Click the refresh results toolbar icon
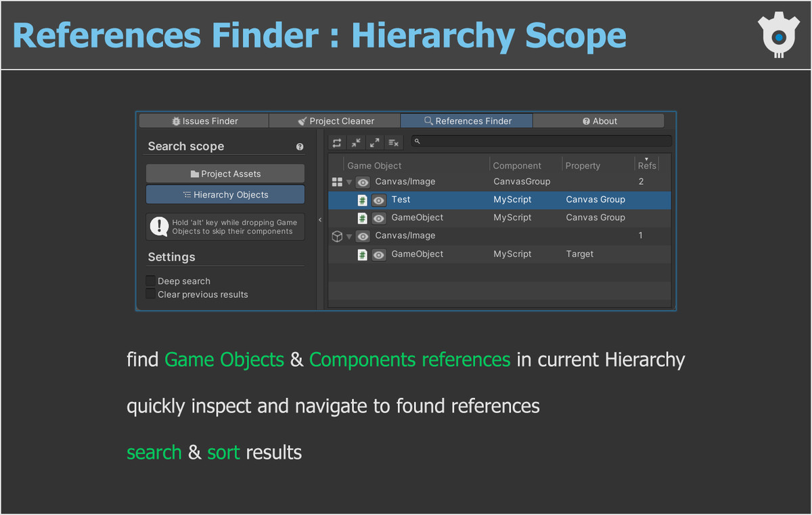Screen dimensions: 812x515 [337, 142]
